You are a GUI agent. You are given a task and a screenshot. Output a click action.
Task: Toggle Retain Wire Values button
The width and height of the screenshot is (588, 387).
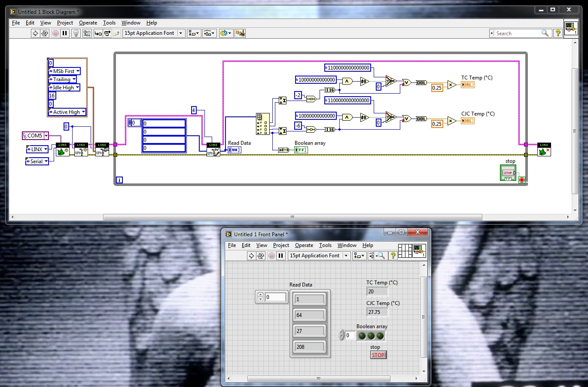pyautogui.click(x=87, y=33)
